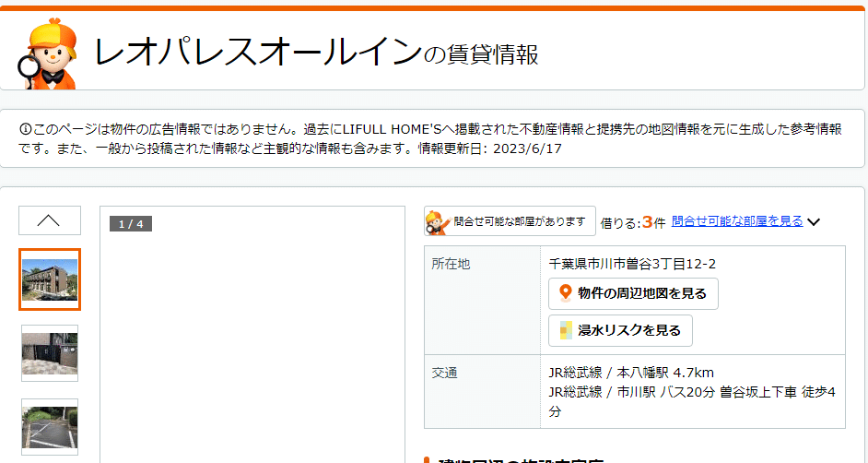The image size is (868, 463).
Task: Click the JR総武線 本八幡駅 transit line text
Action: coord(631,373)
